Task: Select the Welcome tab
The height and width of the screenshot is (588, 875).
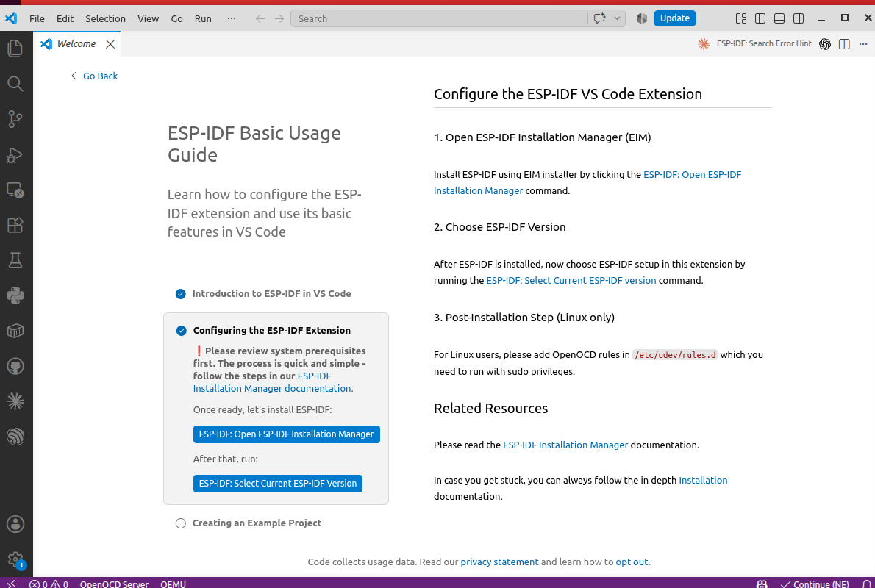Action: (76, 43)
